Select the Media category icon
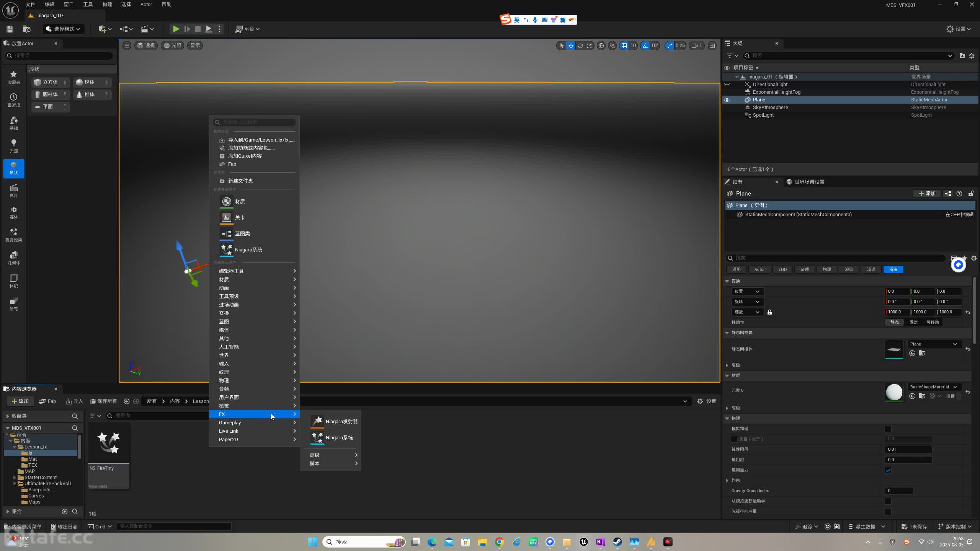980x551 pixels. click(x=14, y=212)
